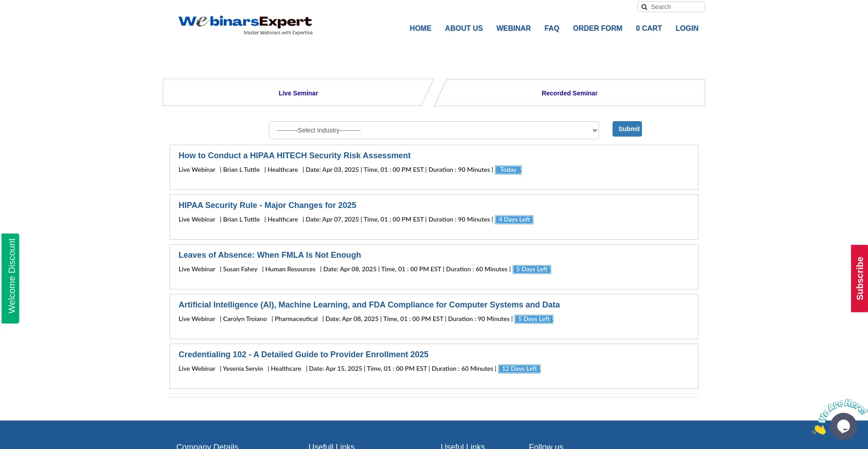The height and width of the screenshot is (449, 868).
Task: Click Date: Apr 15, 2025 text
Action: point(335,369)
